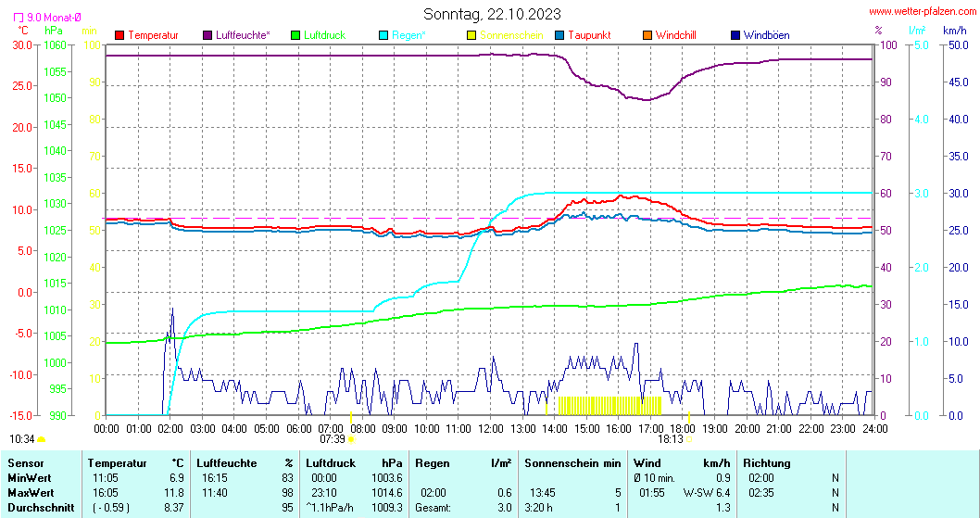Click the Sonnenschein legend label

pyautogui.click(x=511, y=35)
